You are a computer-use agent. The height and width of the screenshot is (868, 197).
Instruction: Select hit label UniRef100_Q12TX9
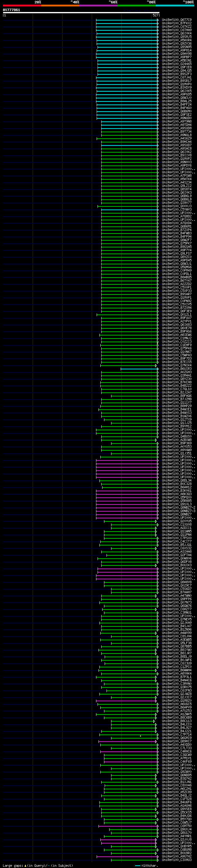(177, 419)
